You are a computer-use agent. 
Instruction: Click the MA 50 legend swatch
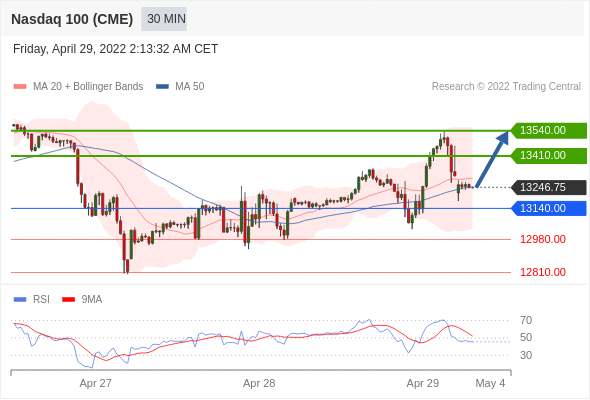click(162, 87)
